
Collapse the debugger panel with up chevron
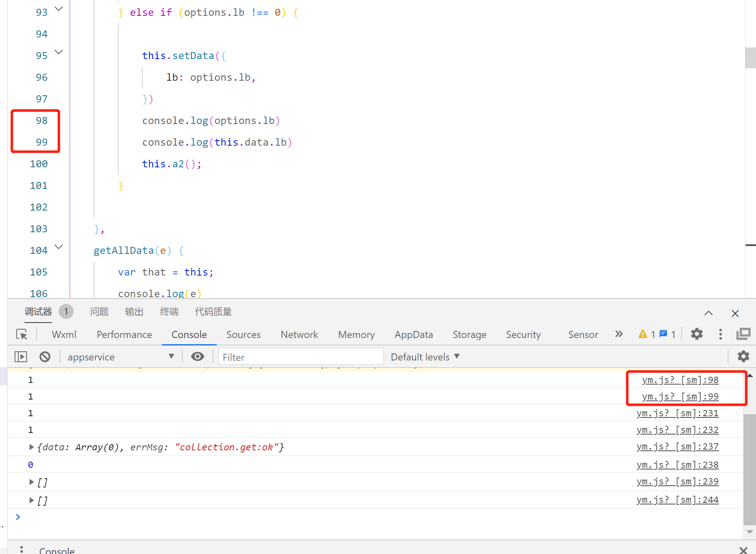tap(709, 313)
